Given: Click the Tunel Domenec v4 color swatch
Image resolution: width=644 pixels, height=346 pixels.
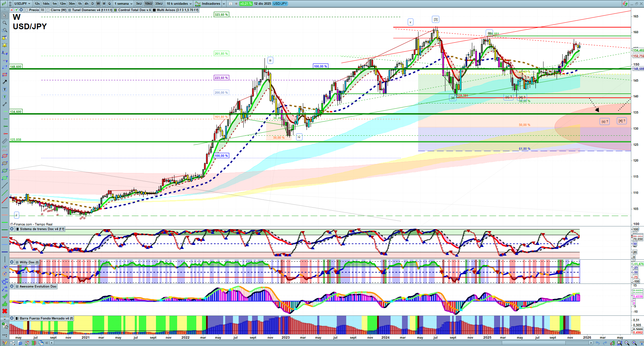Looking at the screenshot, I should click(70, 10).
